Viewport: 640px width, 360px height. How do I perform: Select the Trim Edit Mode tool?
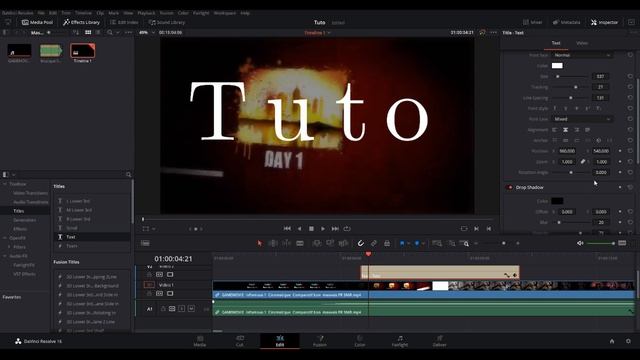click(273, 243)
